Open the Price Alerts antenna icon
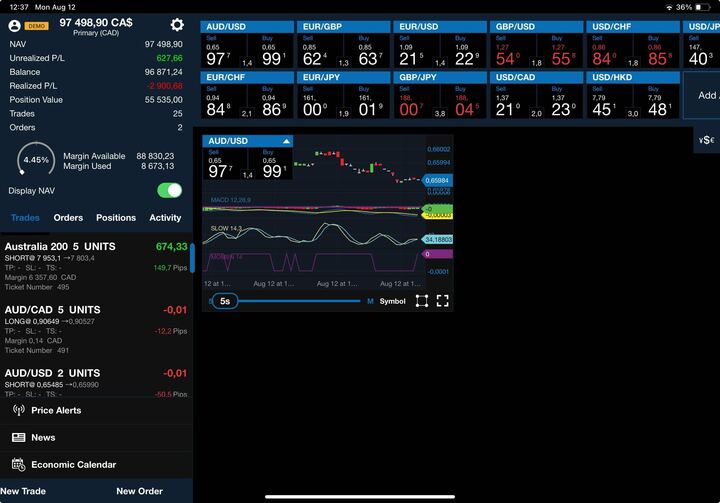 pos(18,410)
